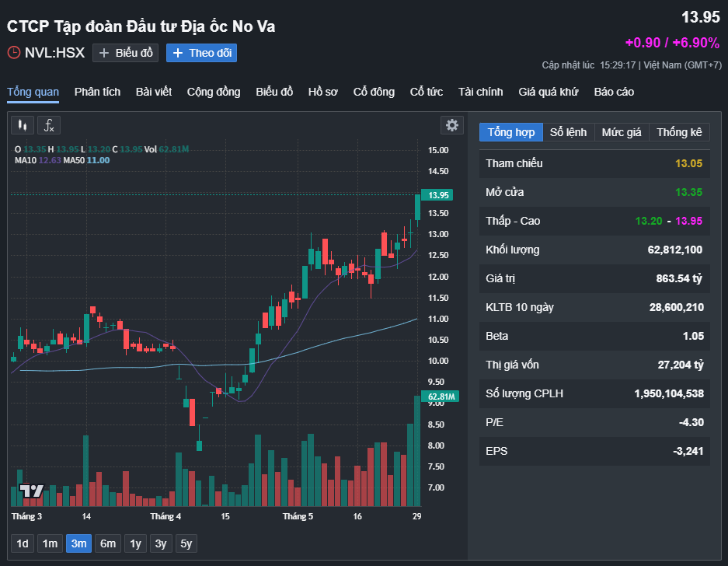Click the NVL:HSX ticker symbol
The height and width of the screenshot is (566, 728).
point(55,53)
